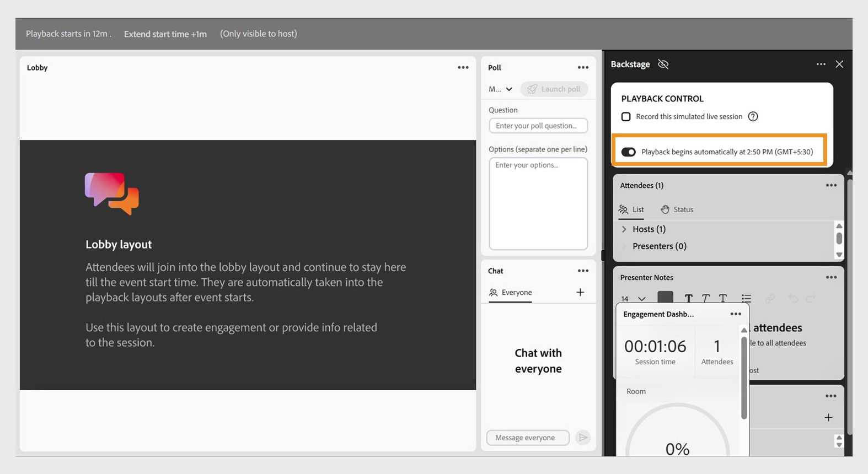
Task: Open Lobby pod options menu
Action: tap(463, 67)
